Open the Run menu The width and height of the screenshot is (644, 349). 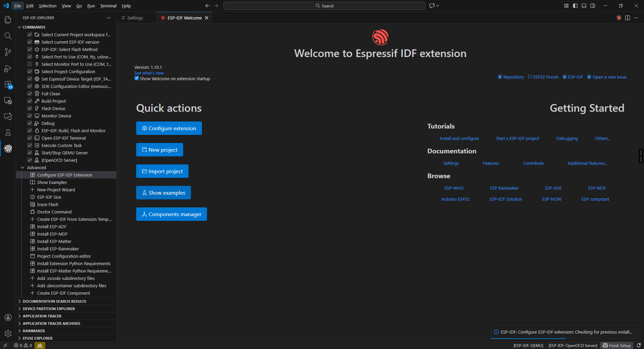pyautogui.click(x=91, y=6)
